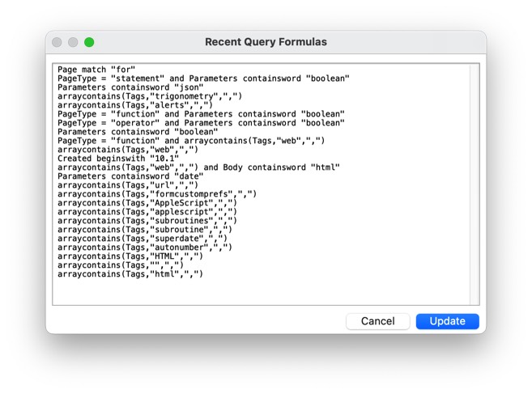Screen dimensions: 532x394
Task: Click the capitalized AppleScript tag formula line
Action: [x=147, y=203]
